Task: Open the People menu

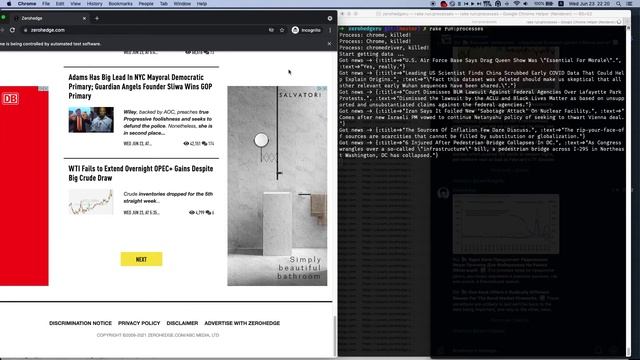Action: pos(146,4)
